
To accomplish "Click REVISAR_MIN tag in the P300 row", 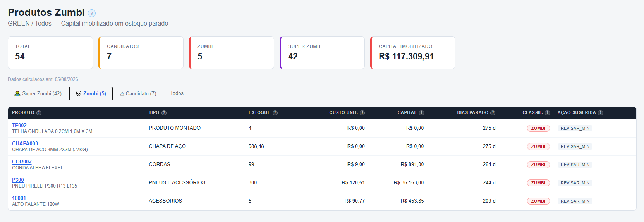I will click(575, 183).
